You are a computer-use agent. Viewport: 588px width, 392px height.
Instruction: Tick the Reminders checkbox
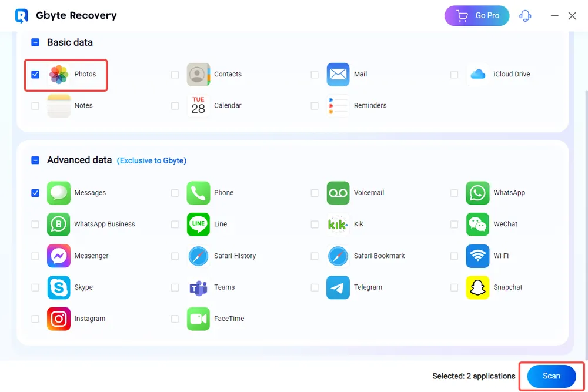315,106
